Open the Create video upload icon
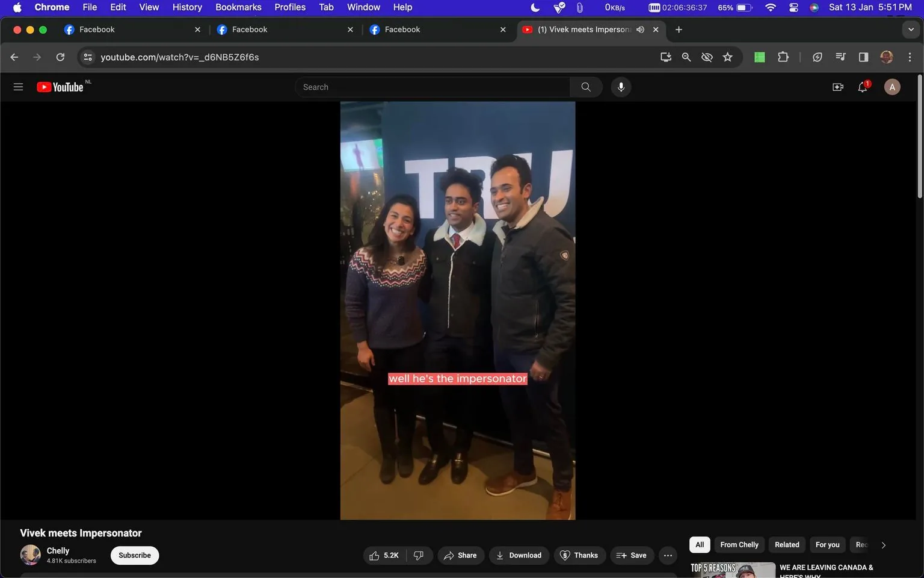 [837, 87]
